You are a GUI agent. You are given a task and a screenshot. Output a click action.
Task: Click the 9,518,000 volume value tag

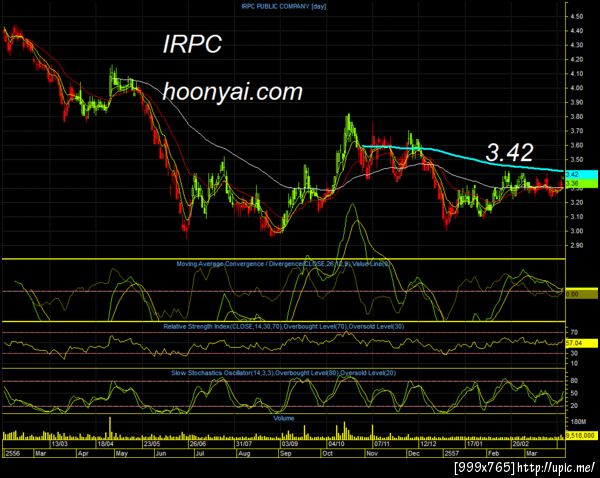(x=581, y=436)
